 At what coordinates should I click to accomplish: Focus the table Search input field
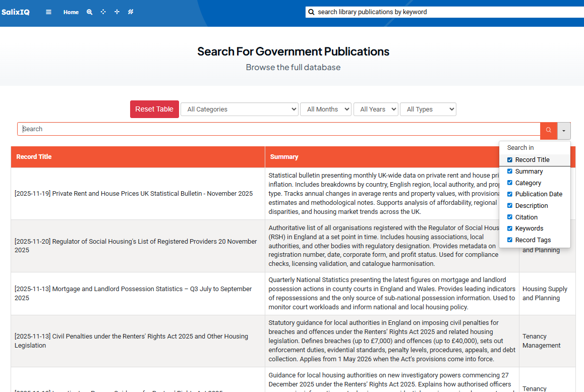(277, 129)
